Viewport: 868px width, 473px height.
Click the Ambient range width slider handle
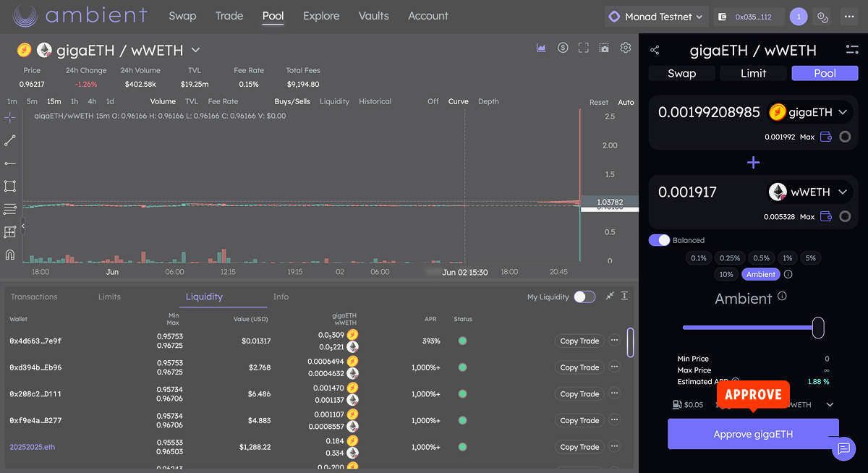click(x=818, y=328)
